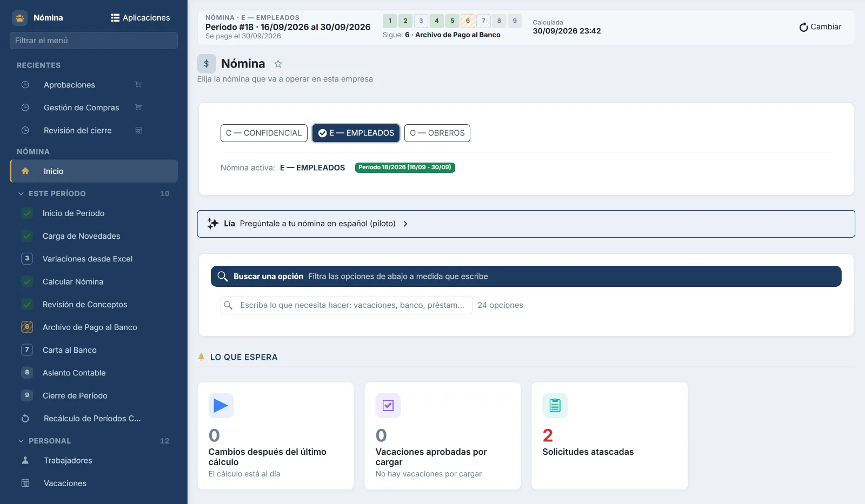Select E — EMPLEADOS payroll
The height and width of the screenshot is (504, 865).
356,133
